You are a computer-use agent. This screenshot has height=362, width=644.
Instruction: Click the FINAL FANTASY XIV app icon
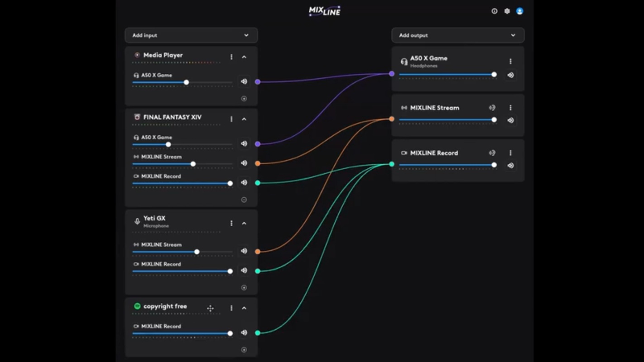coord(137,117)
